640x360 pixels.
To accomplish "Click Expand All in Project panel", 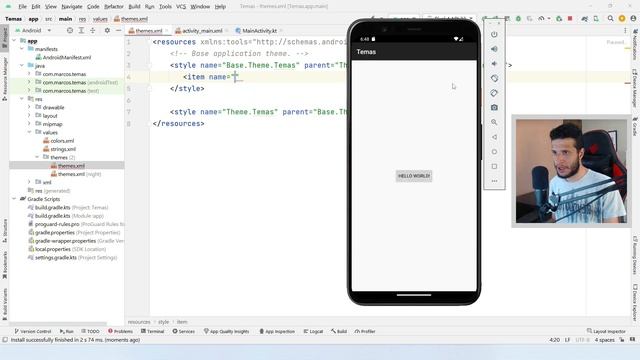I will pos(81,31).
